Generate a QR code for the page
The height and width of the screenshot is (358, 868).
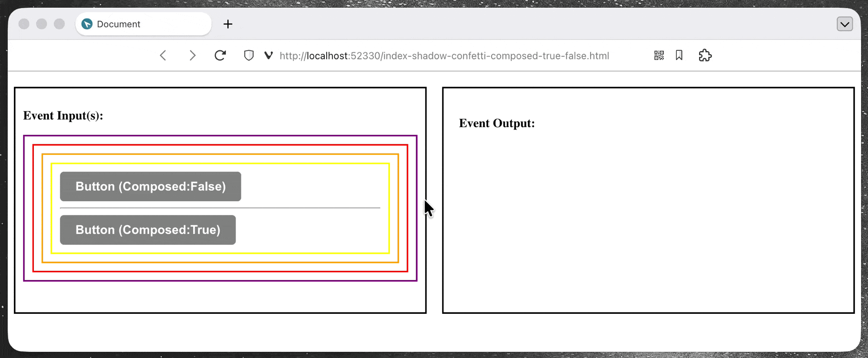[659, 55]
